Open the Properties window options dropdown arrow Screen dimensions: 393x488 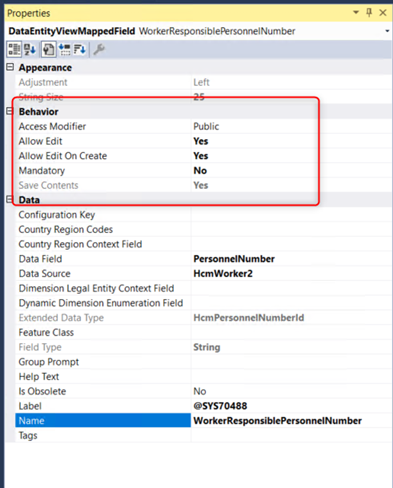[356, 12]
